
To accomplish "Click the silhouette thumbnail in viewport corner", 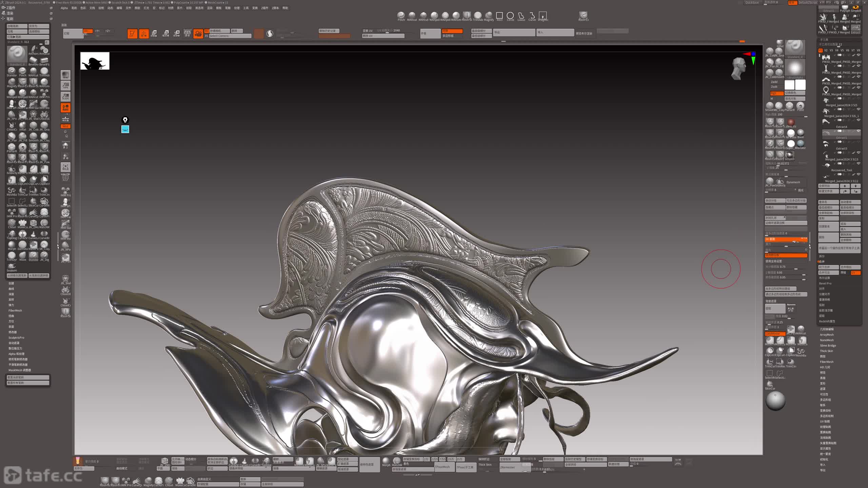I will [x=95, y=61].
